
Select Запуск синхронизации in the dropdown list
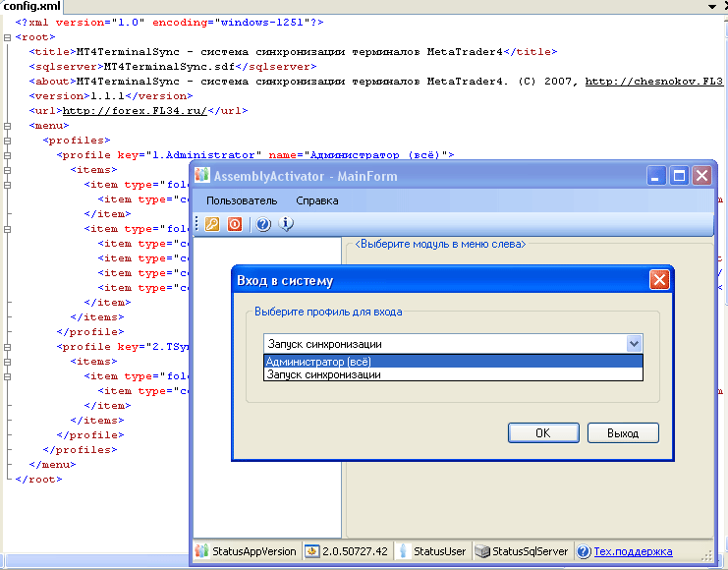pos(453,374)
